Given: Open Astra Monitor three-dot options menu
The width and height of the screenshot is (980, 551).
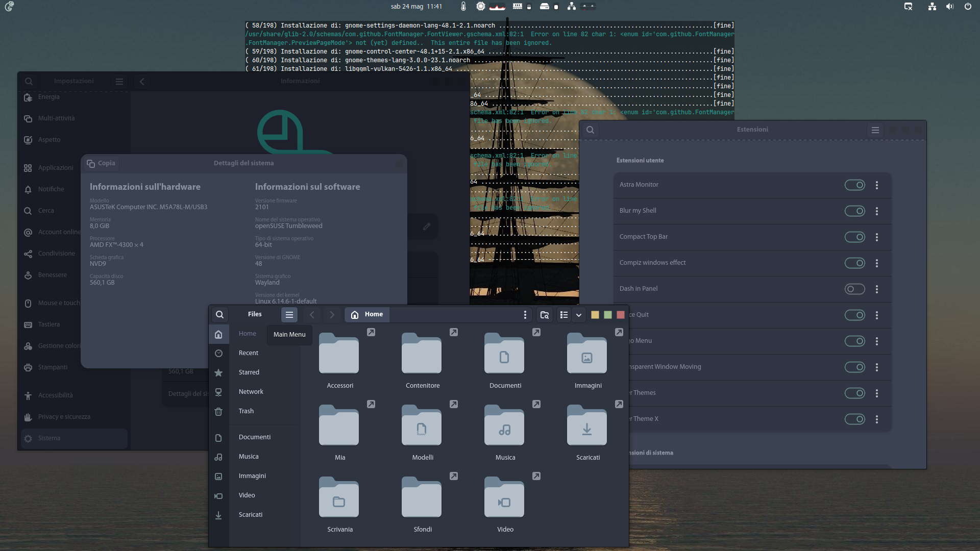Looking at the screenshot, I should point(877,185).
